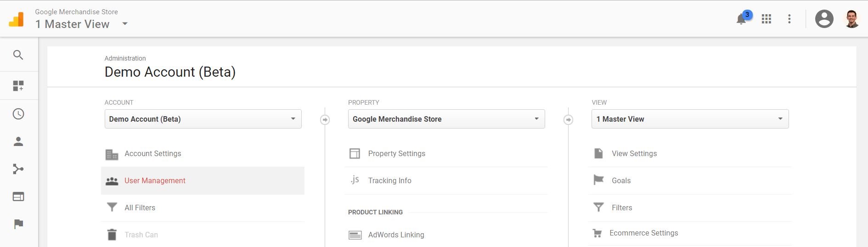The image size is (868, 247).
Task: Click the Goals flag icon
Action: [598, 180]
